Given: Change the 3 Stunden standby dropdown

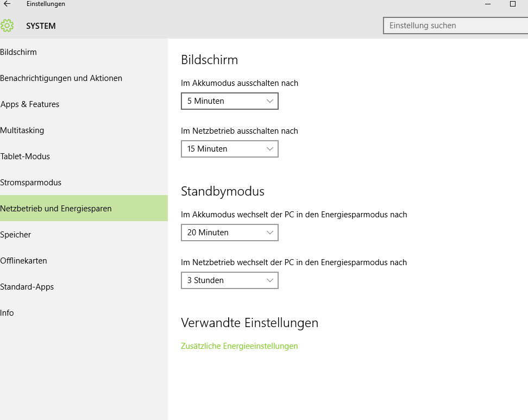Looking at the screenshot, I should [x=230, y=280].
